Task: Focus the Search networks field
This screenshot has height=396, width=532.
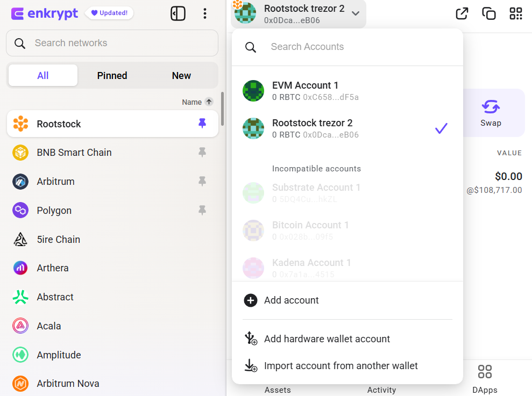Action: click(112, 43)
